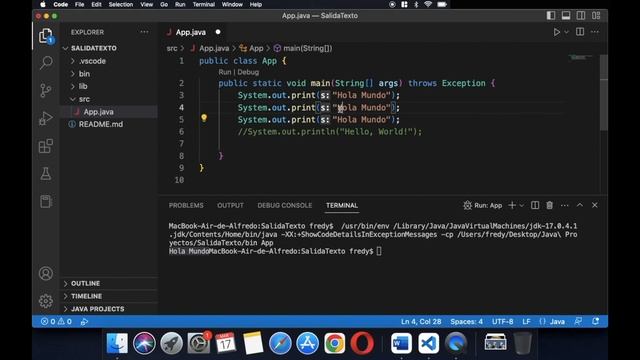Click main(String[]) in the breadcrumb

coord(303,48)
